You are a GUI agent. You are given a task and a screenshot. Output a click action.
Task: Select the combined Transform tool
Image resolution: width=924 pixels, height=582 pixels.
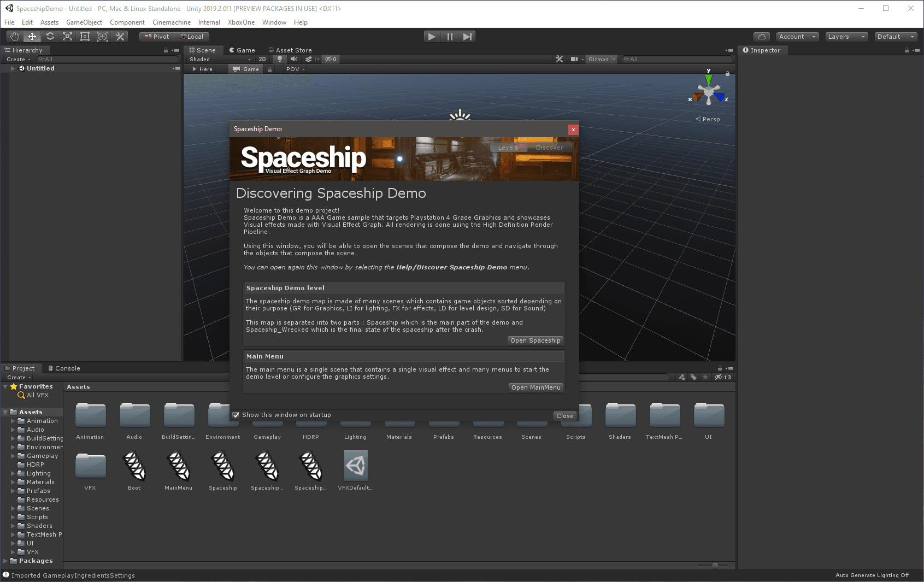point(102,37)
